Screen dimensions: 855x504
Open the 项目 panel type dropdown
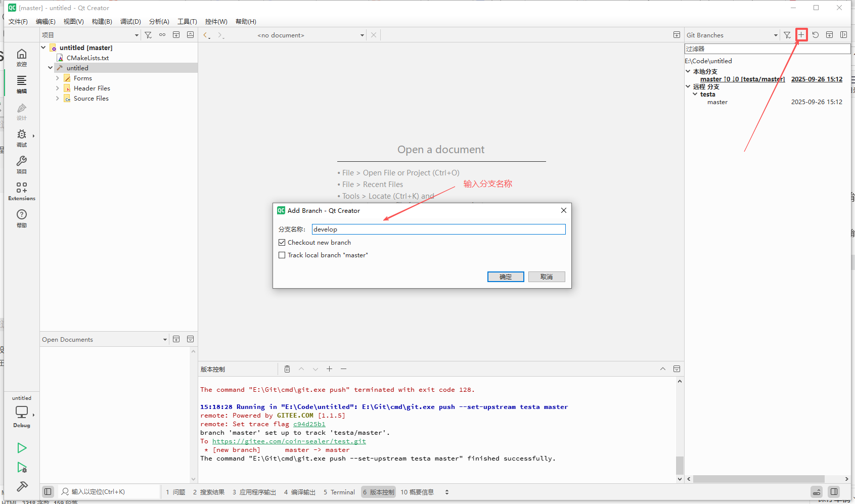[91, 35]
